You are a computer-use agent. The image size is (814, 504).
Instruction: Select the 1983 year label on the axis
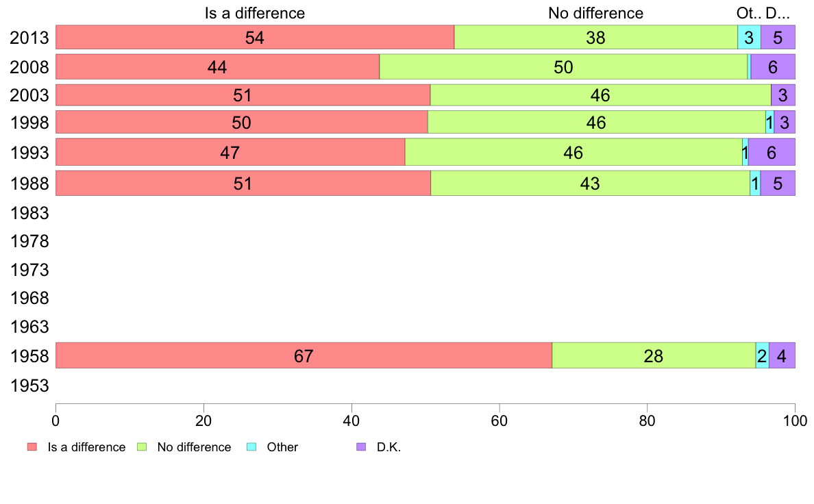point(29,213)
